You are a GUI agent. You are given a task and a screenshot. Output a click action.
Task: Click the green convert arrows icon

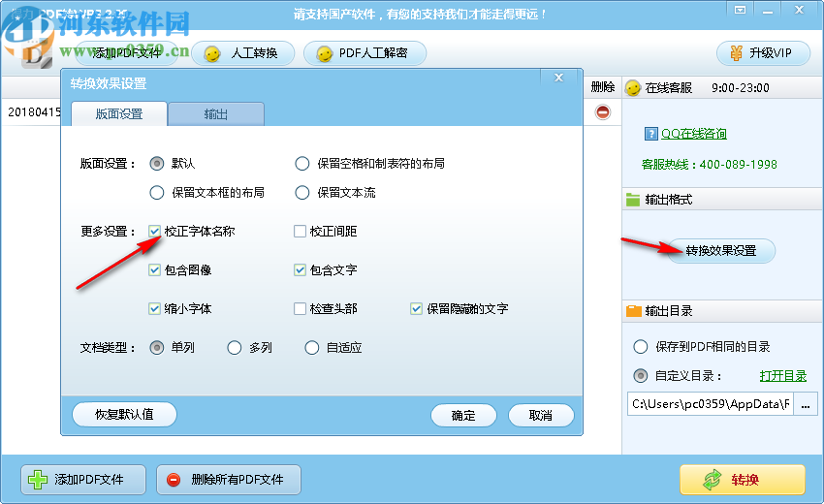(x=713, y=480)
